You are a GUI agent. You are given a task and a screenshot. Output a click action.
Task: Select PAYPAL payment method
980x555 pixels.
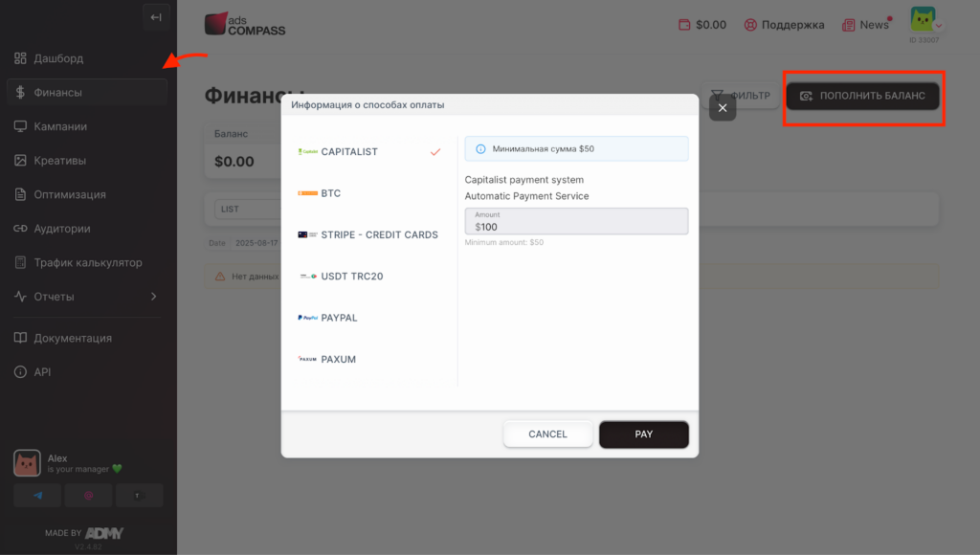click(369, 318)
